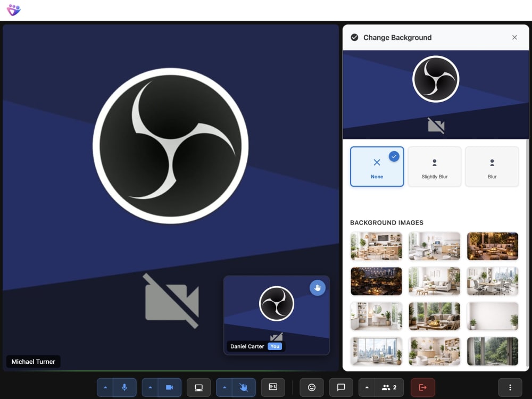Select the Blur background option
532x399 pixels.
point(492,167)
